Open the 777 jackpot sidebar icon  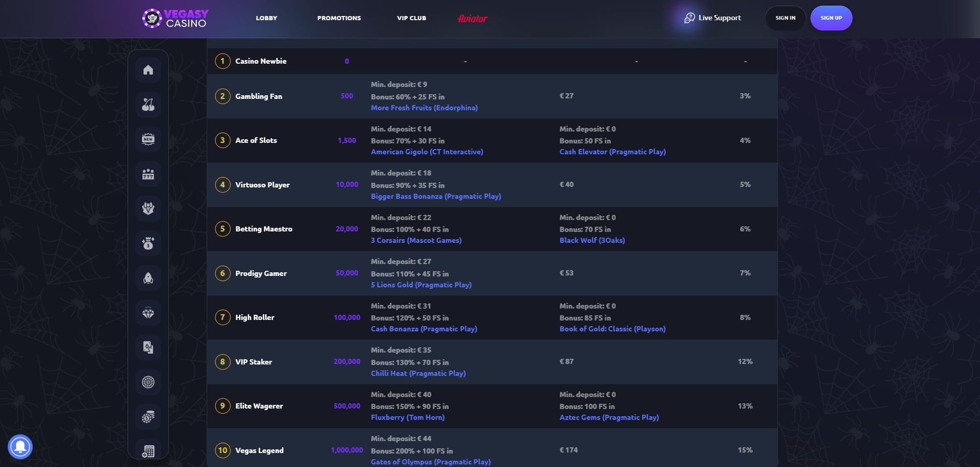point(148,174)
